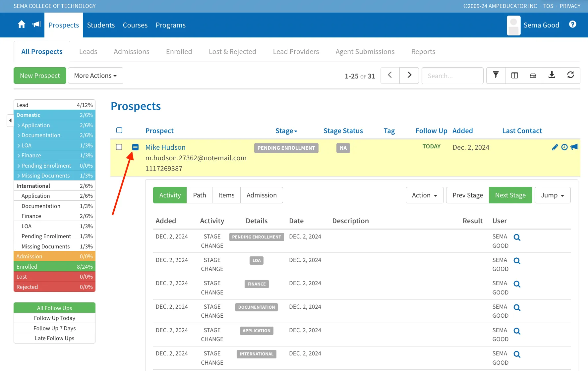Image resolution: width=588 pixels, height=371 pixels.
Task: Expand the Domestic Application stage row
Action: click(x=55, y=125)
